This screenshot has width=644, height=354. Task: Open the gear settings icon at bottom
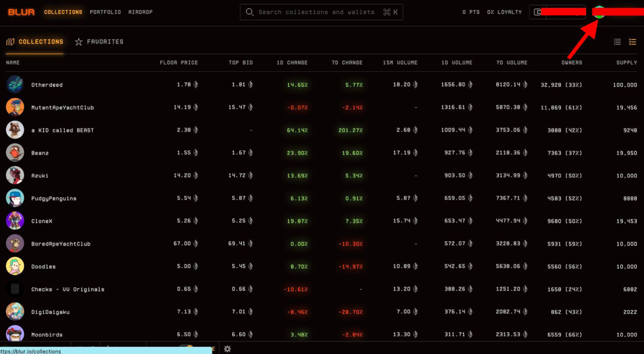tap(227, 349)
